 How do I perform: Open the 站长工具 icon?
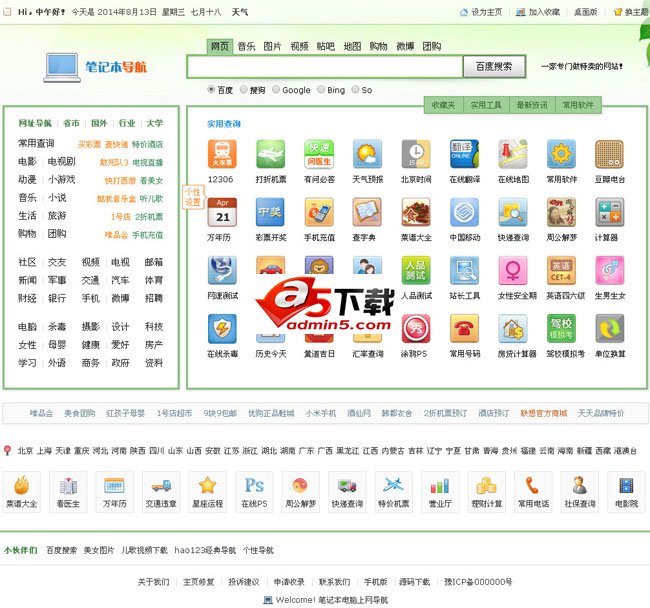tap(464, 270)
